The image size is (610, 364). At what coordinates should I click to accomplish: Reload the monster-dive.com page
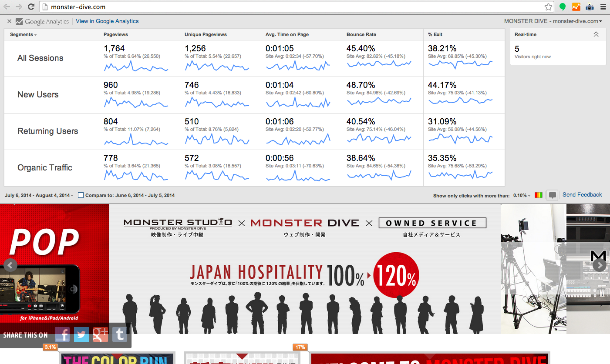coord(31,7)
